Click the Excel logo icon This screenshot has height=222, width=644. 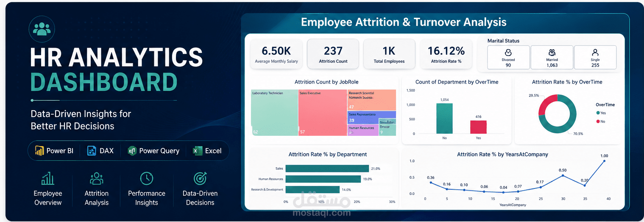(x=197, y=151)
